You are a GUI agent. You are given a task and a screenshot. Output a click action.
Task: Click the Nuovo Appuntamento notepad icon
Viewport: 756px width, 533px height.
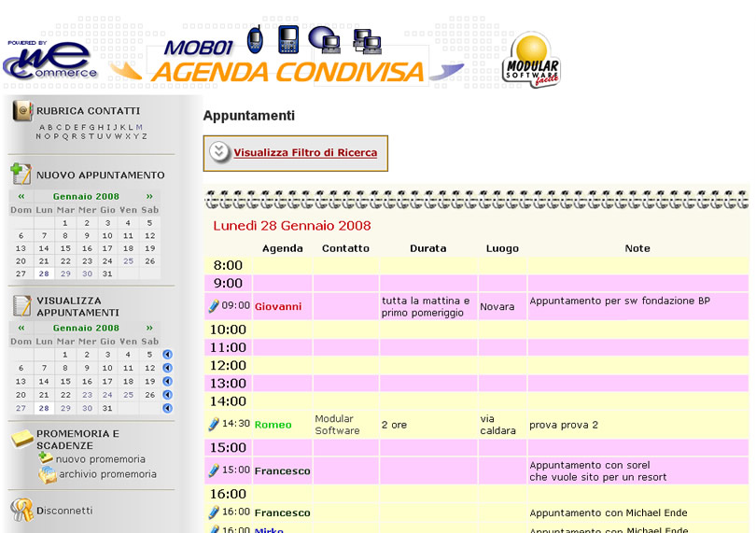[x=21, y=175]
